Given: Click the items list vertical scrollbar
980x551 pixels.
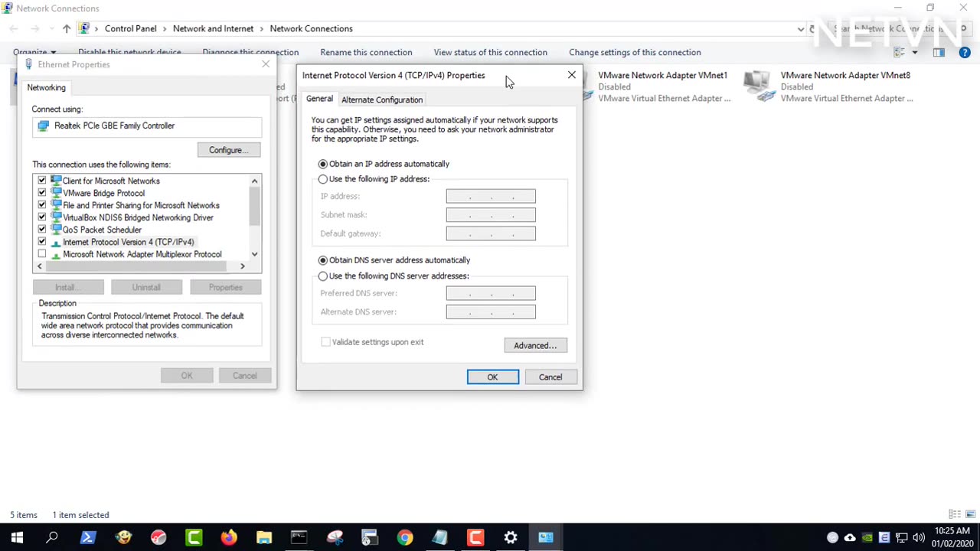Looking at the screenshot, I should pos(254,207).
